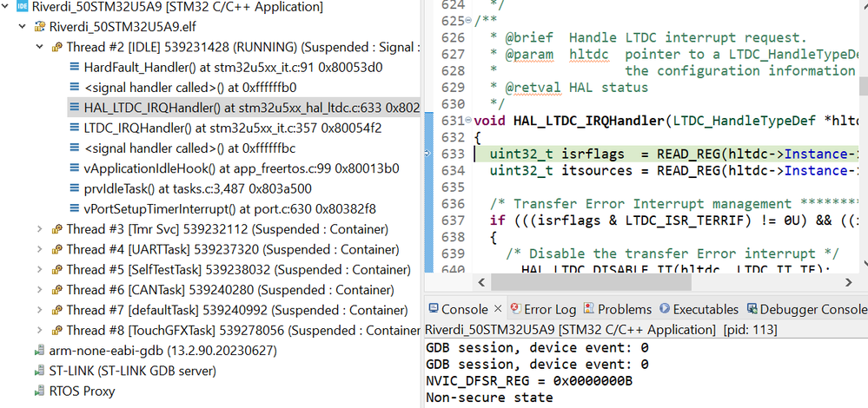The width and height of the screenshot is (868, 408).
Task: Fold the HAL_LTDC_IRQHandler function at line 631
Action: 469,121
